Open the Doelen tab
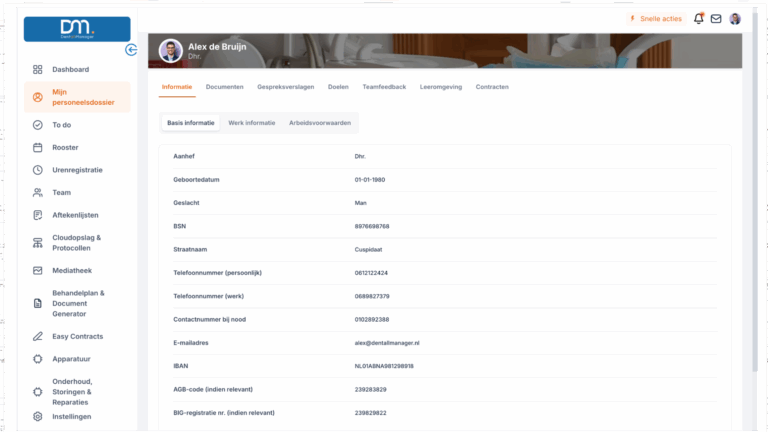Image resolution: width=768 pixels, height=432 pixels. point(338,87)
